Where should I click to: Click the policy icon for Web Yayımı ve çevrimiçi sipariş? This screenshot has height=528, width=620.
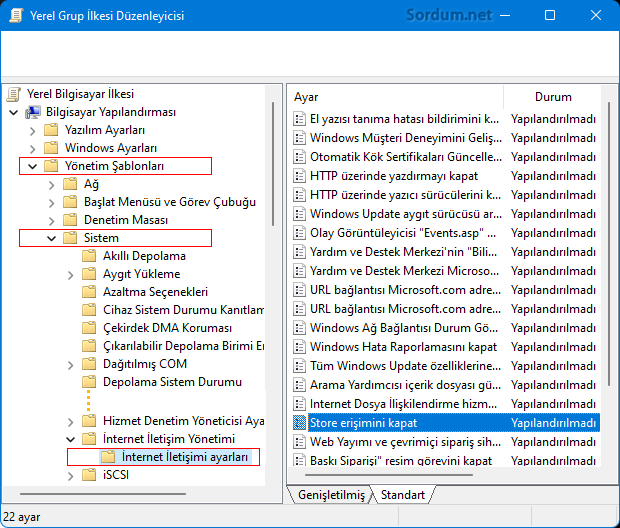coord(299,442)
